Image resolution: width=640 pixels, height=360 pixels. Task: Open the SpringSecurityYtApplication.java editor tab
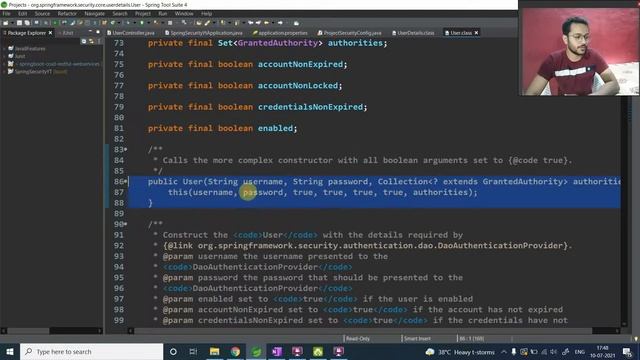[x=204, y=33]
